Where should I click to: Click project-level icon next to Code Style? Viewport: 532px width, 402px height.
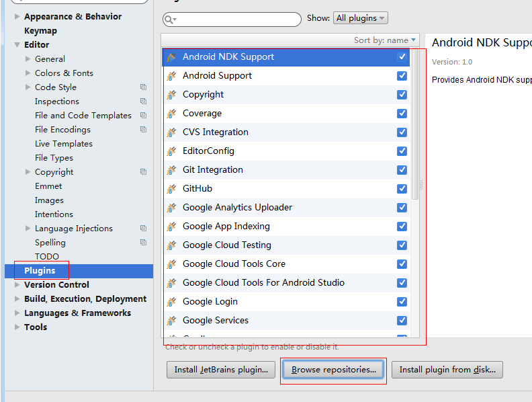click(x=144, y=87)
